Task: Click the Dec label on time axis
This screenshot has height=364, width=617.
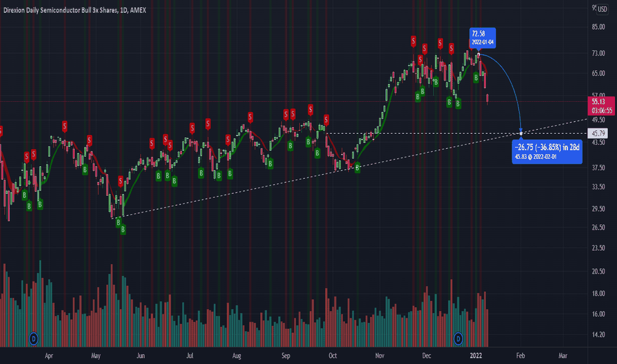Action: pos(426,356)
